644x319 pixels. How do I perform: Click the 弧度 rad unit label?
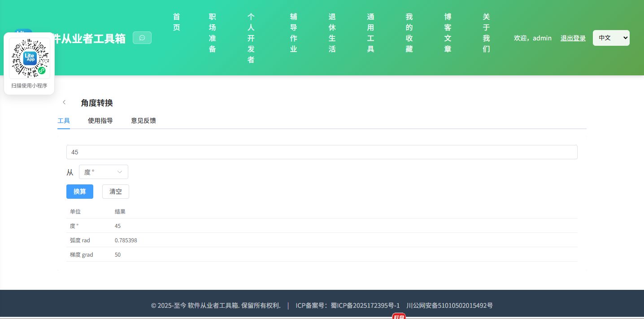pos(80,240)
